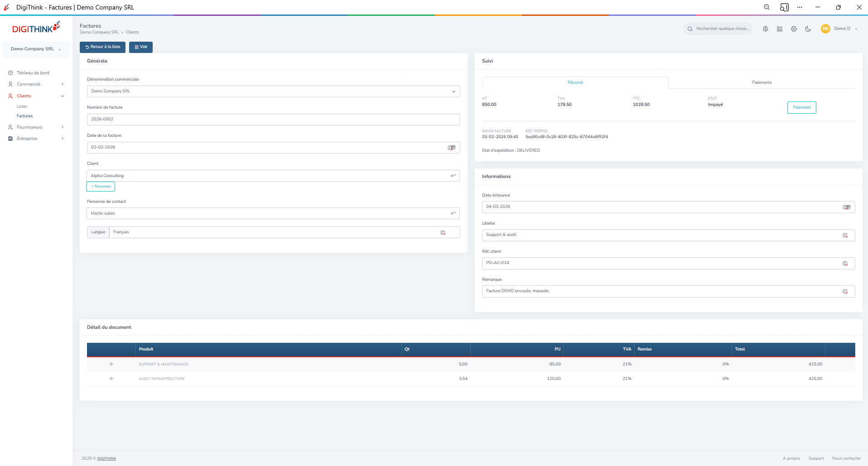
Task: Open the AUDIT INFRASTRUCTURE product link
Action: [162, 379]
